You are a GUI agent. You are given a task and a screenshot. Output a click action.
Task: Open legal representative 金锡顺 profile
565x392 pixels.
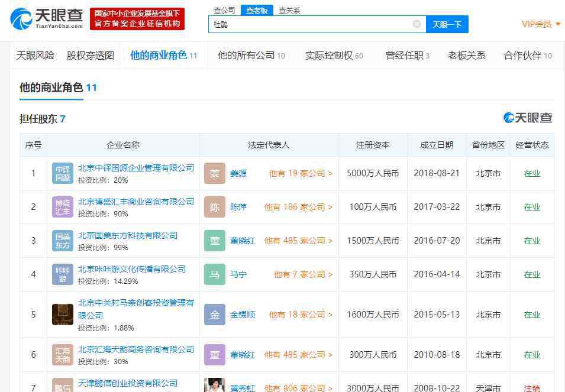click(243, 315)
